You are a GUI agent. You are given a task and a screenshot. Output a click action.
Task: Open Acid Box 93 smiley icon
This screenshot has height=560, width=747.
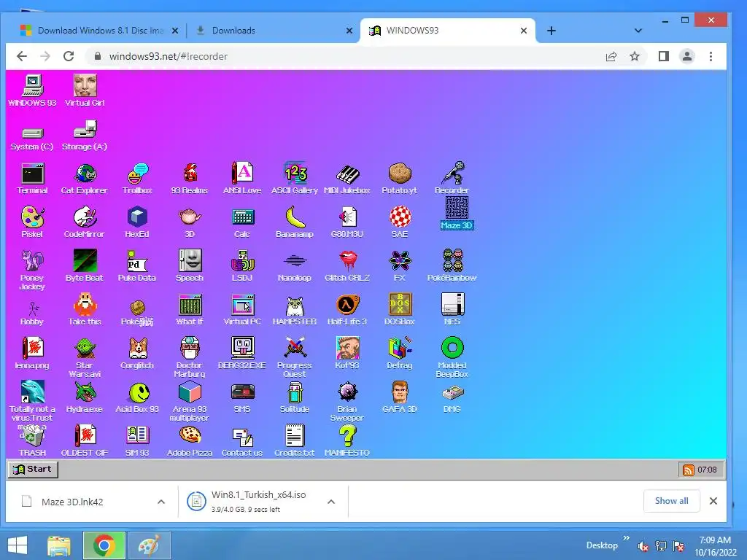137,397
